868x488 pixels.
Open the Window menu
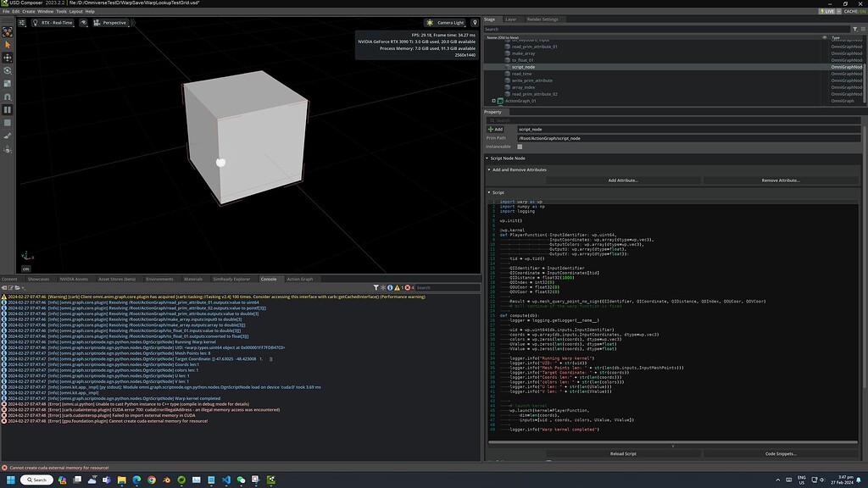click(45, 12)
